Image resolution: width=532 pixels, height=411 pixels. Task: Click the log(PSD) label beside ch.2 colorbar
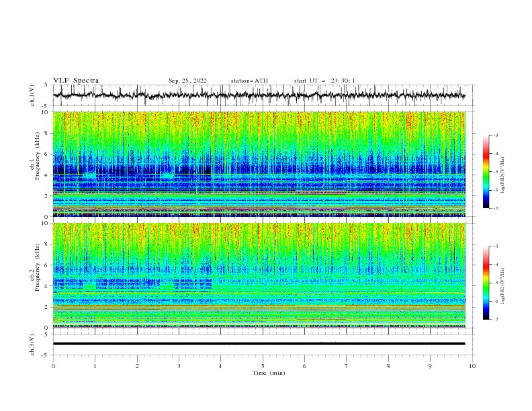(x=502, y=286)
